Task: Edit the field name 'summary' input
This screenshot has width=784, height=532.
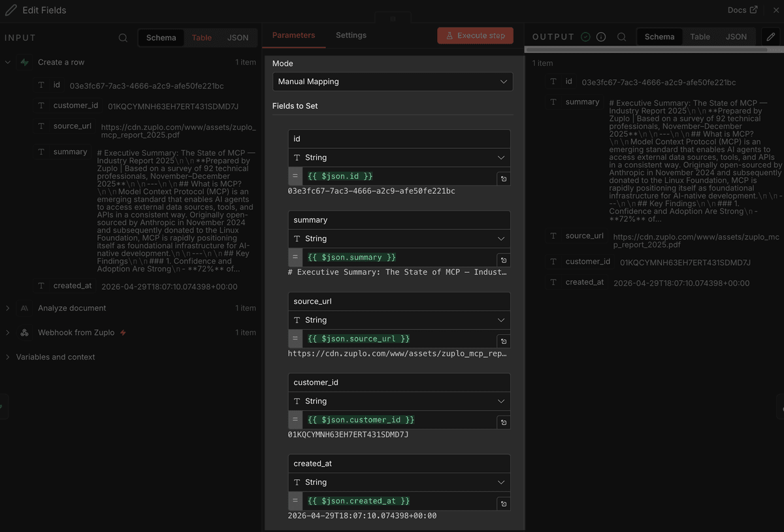Action: click(399, 220)
